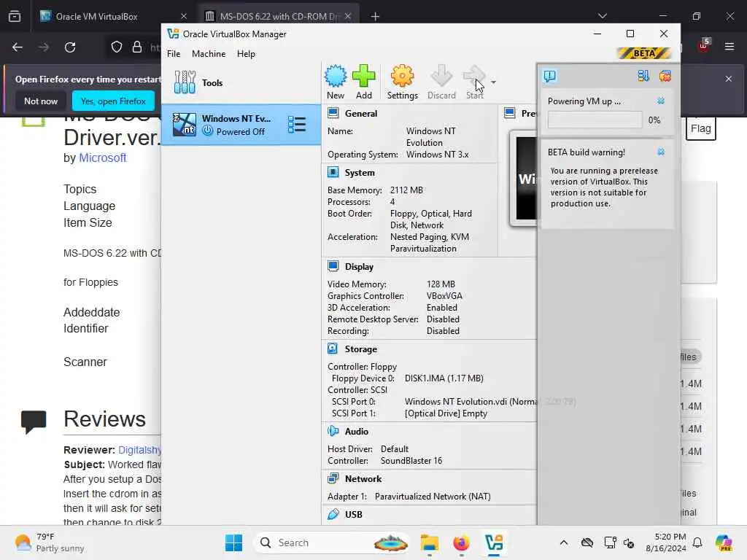Click the Display section header
The width and height of the screenshot is (747, 560).
click(x=359, y=267)
